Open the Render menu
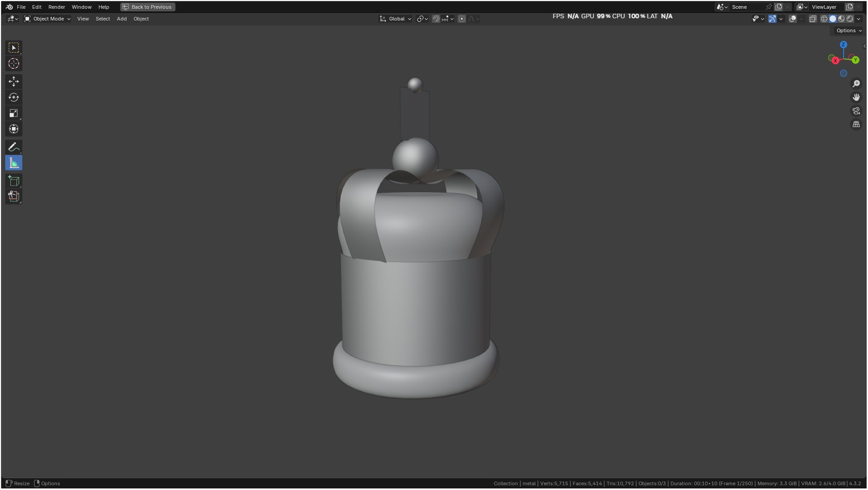868x490 pixels. [57, 7]
